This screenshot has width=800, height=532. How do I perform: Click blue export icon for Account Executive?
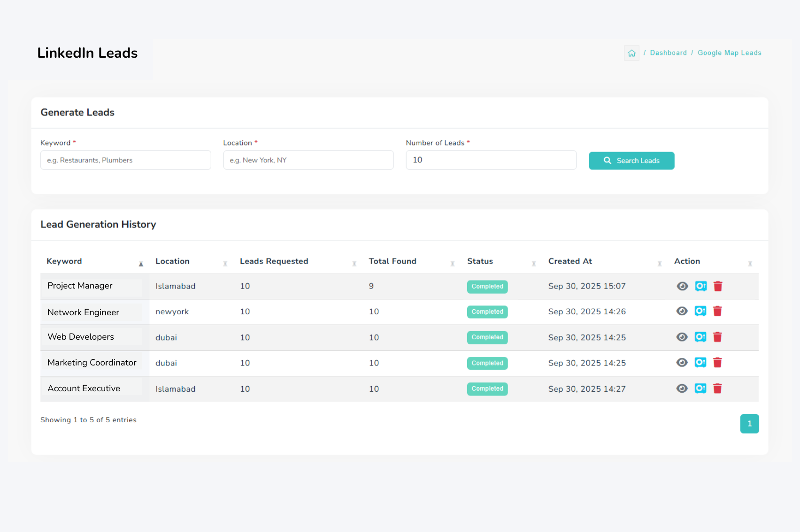tap(700, 388)
